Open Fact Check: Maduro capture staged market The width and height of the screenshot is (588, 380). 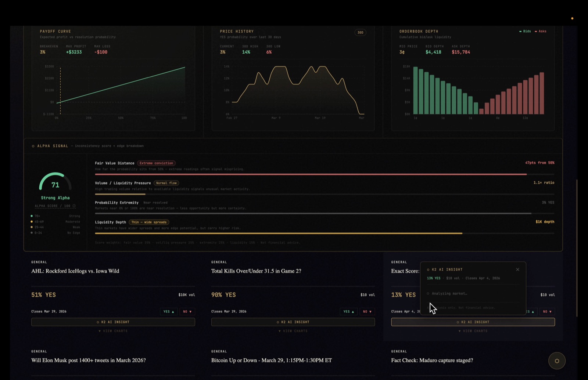coord(432,360)
